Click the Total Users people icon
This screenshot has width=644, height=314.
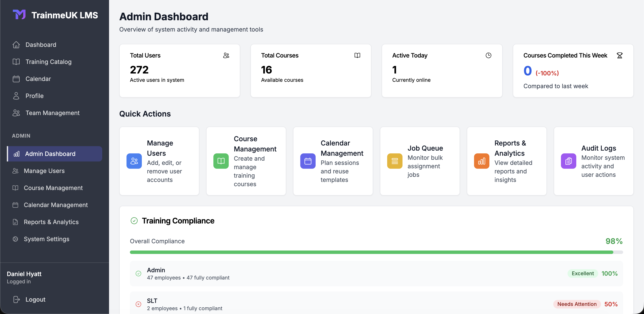pos(226,55)
